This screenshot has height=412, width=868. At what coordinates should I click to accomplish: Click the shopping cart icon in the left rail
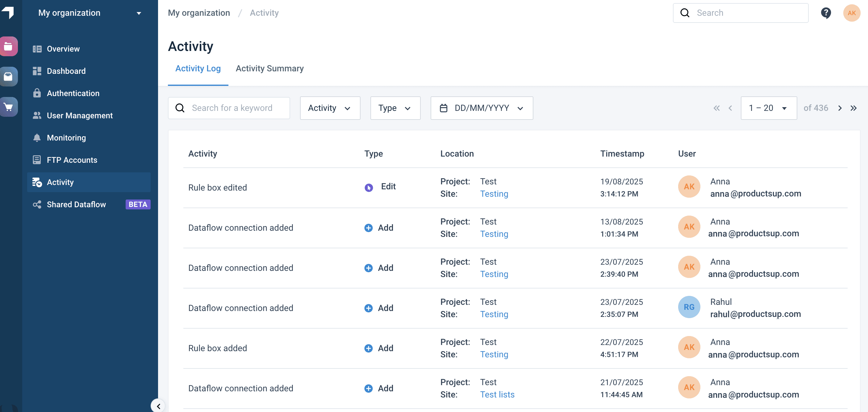9,107
